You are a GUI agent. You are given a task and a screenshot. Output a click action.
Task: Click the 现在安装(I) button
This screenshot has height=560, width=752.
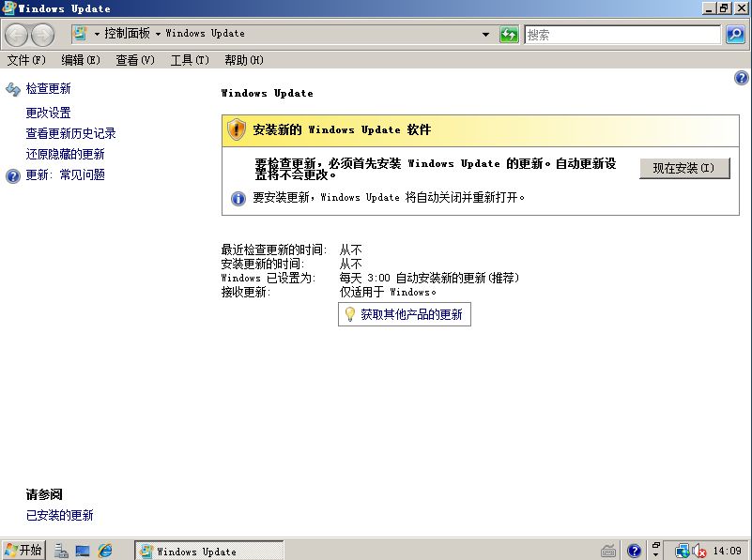tap(684, 168)
